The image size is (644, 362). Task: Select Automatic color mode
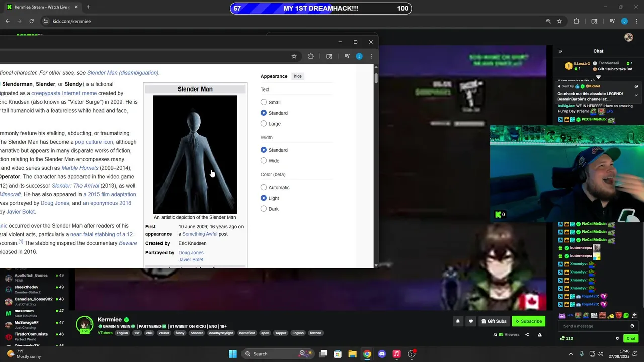(x=264, y=187)
